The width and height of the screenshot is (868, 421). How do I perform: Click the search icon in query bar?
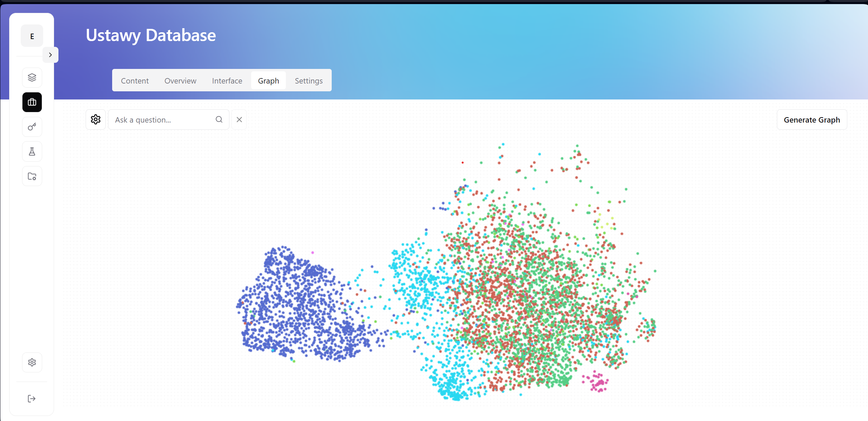(220, 120)
